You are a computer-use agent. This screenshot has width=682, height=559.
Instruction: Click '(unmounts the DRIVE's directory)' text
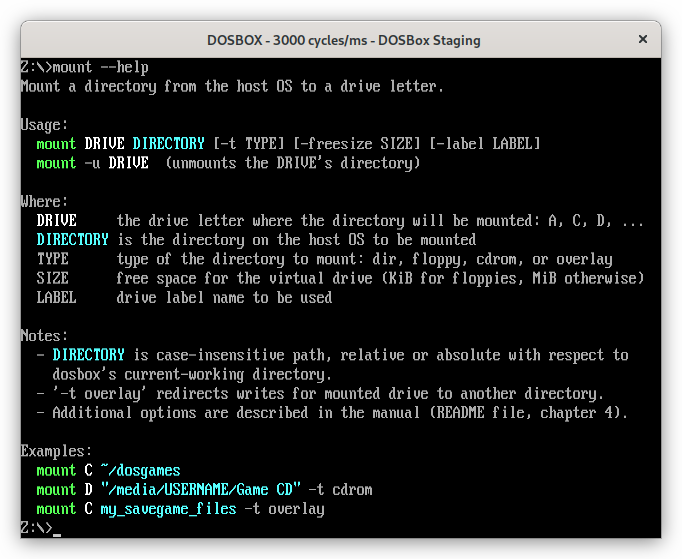pos(293,163)
